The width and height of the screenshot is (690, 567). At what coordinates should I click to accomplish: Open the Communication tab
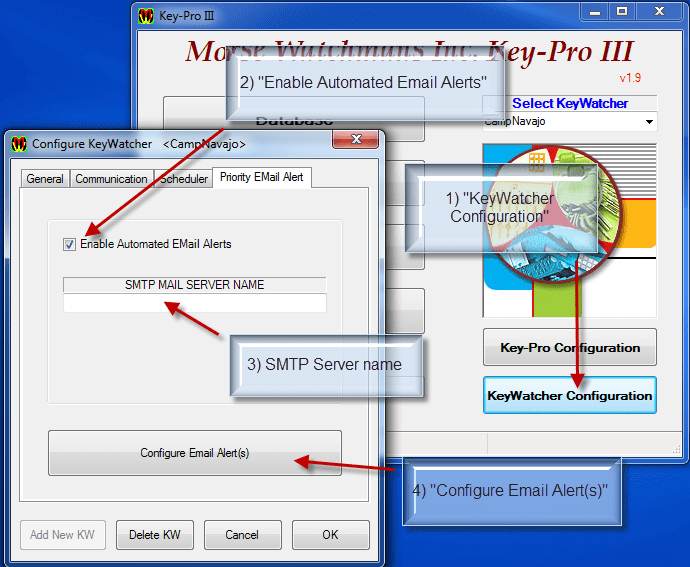111,179
